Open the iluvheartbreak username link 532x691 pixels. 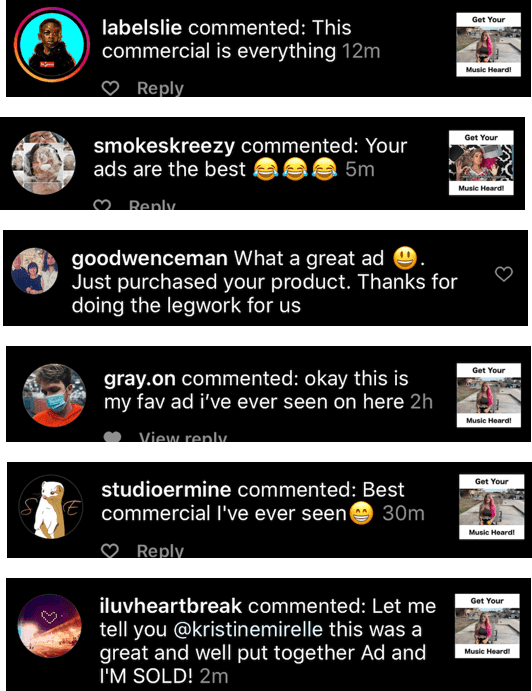[x=171, y=606]
